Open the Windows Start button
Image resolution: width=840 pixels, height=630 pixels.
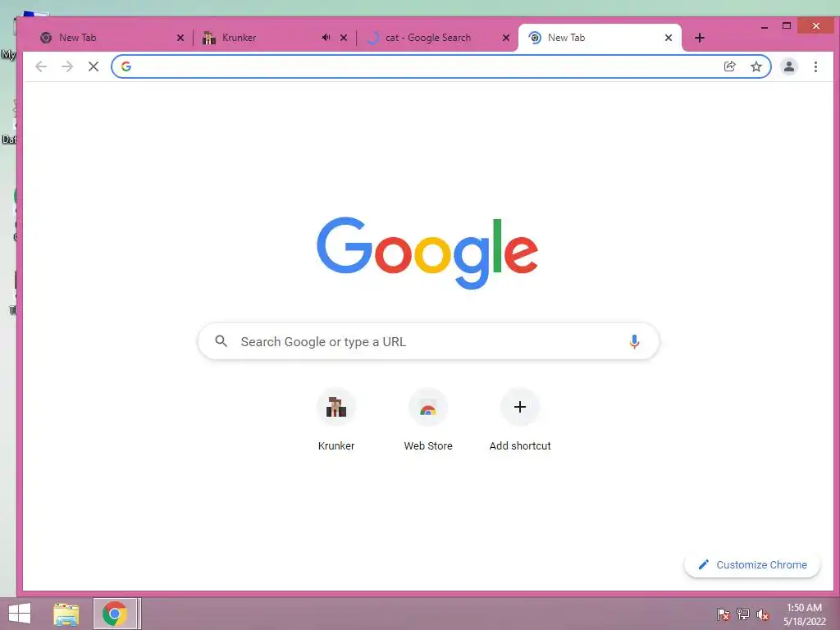click(20, 614)
